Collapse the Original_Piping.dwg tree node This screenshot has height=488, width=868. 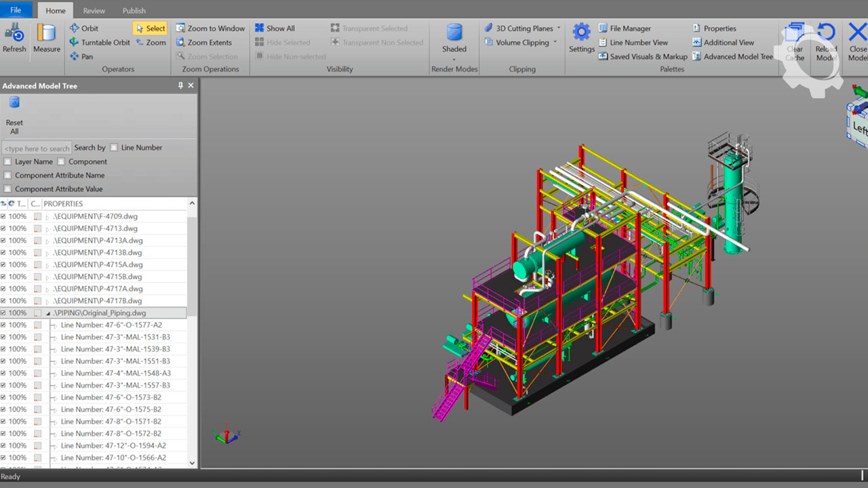click(48, 314)
